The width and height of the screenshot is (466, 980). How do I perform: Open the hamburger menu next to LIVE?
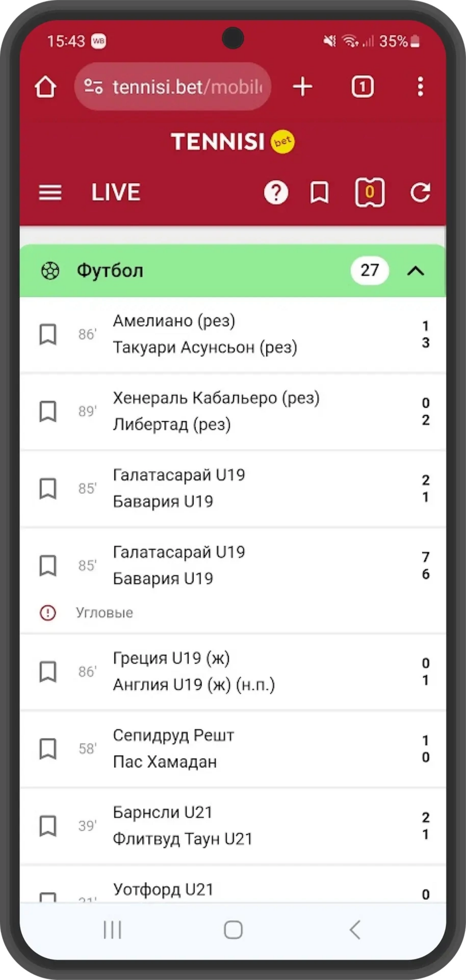[x=50, y=192]
